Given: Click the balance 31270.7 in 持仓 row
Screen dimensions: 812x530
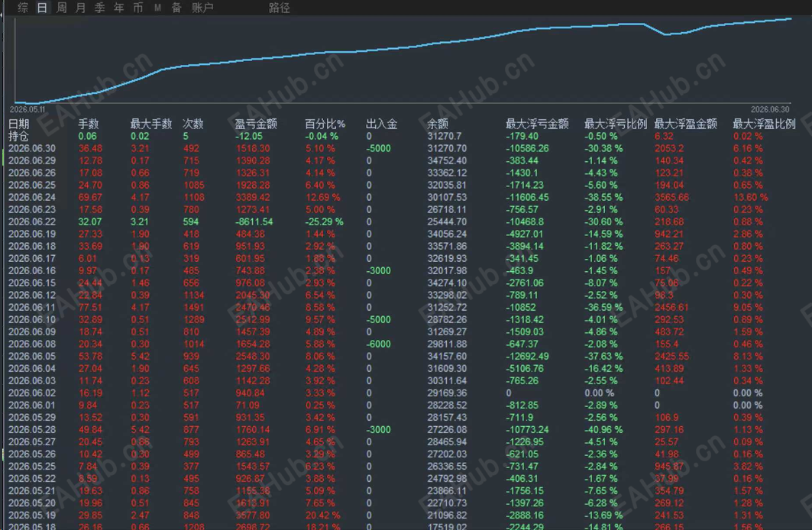Looking at the screenshot, I should pos(445,136).
